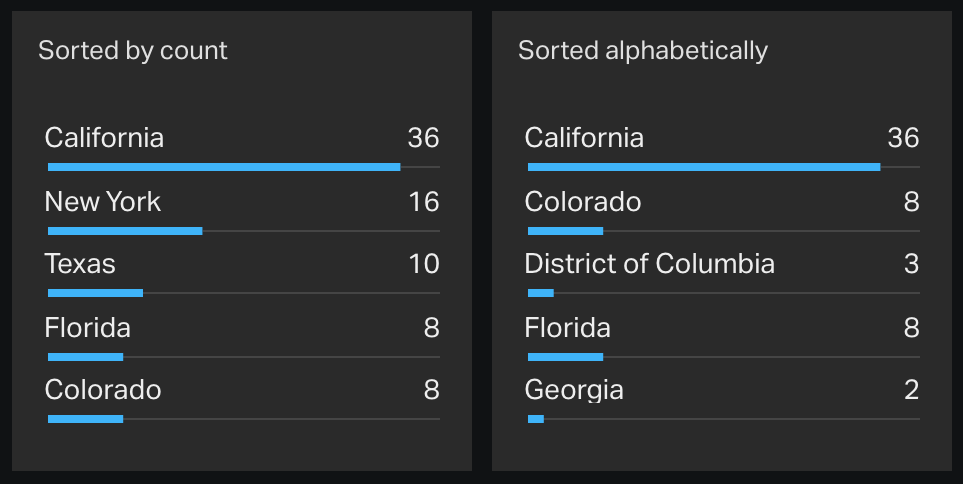Select Florida in the alphabetical panel

(568, 328)
